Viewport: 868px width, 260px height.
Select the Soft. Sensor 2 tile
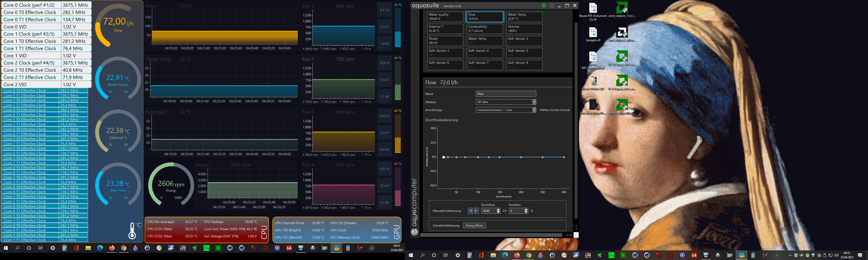(x=524, y=41)
